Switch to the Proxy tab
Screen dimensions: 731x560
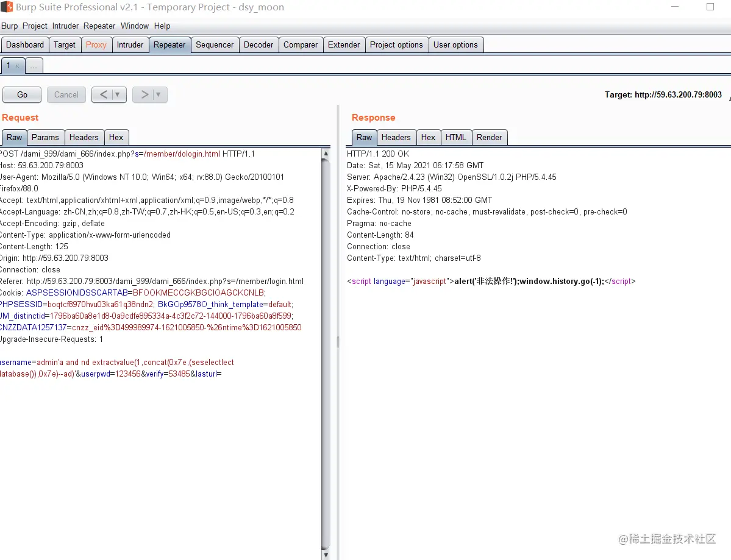tap(96, 44)
